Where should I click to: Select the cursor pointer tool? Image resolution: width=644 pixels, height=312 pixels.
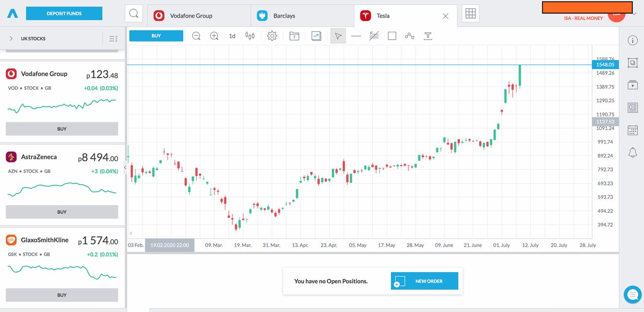pos(338,36)
